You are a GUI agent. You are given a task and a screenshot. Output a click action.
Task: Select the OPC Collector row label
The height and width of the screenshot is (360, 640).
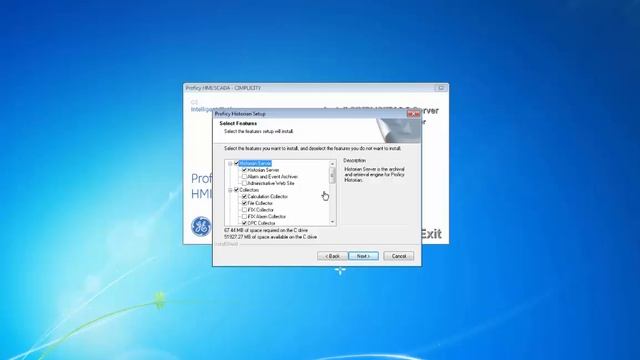[x=261, y=223]
